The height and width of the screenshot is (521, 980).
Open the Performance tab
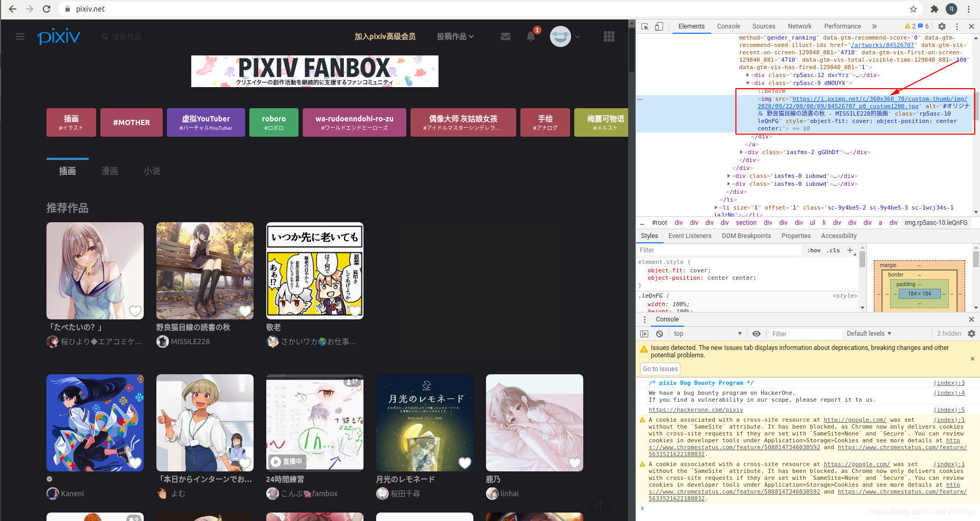coord(843,26)
